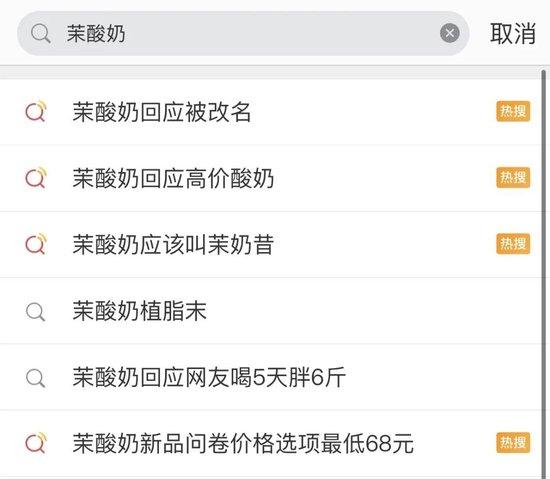Viewport: 550px width, 479px height.
Task: Click trending icon beside 茉酸奶回应高价酸奶
Action: click(x=36, y=177)
